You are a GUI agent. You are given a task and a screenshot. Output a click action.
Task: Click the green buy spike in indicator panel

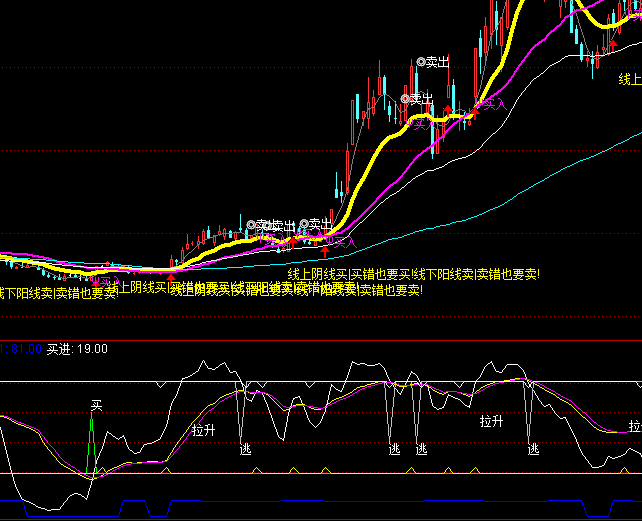(91, 440)
